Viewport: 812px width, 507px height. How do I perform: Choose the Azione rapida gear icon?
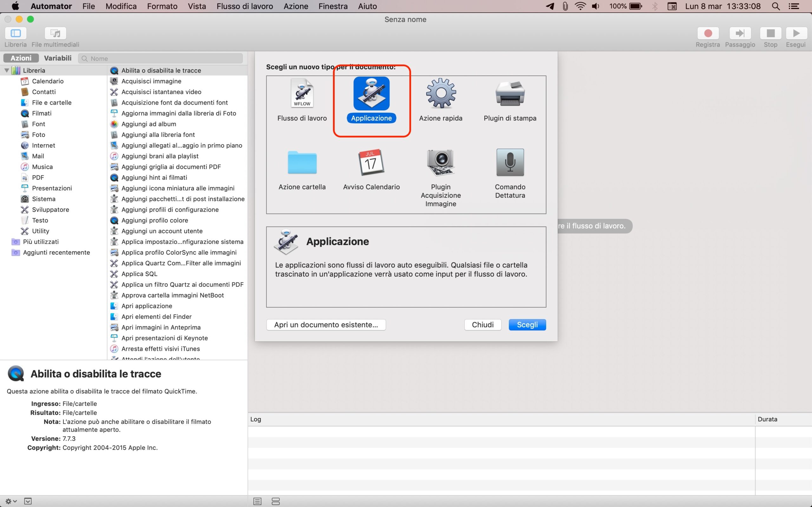(441, 93)
